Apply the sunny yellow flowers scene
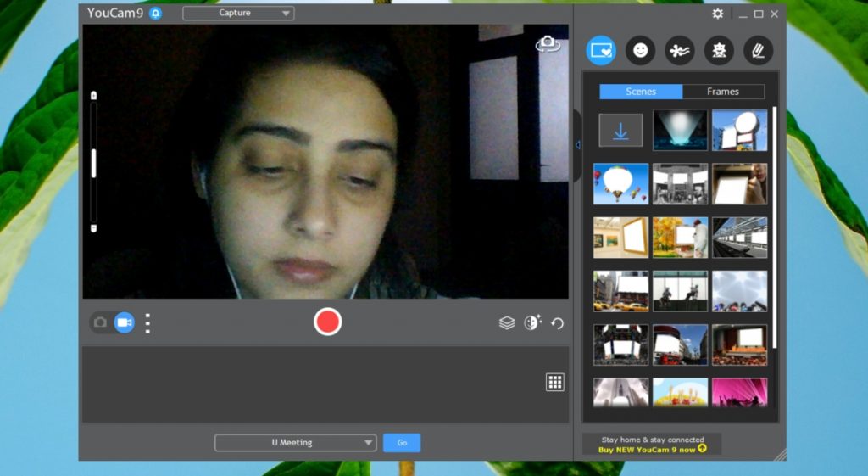 681,392
